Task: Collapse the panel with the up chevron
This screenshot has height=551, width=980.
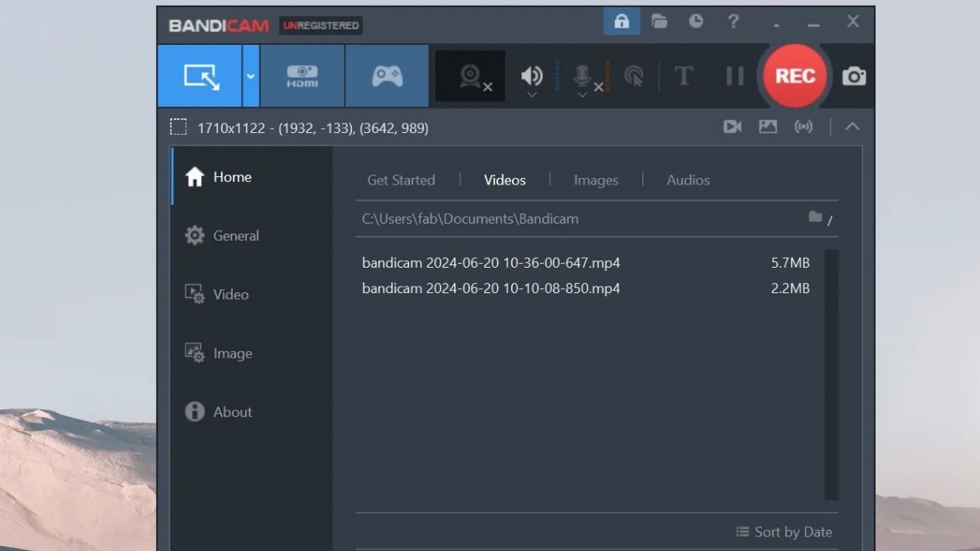Action: pos(852,127)
